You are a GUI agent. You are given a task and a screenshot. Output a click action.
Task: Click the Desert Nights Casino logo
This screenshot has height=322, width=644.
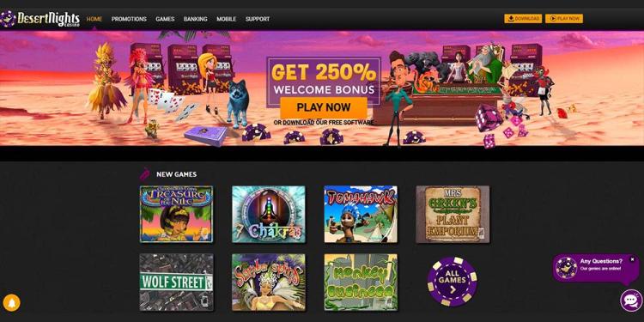40,19
